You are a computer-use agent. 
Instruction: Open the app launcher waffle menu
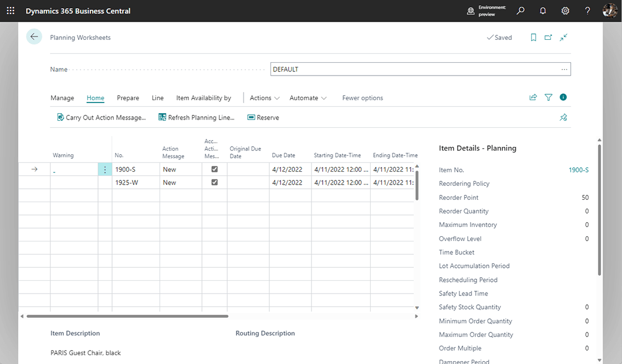click(x=11, y=11)
